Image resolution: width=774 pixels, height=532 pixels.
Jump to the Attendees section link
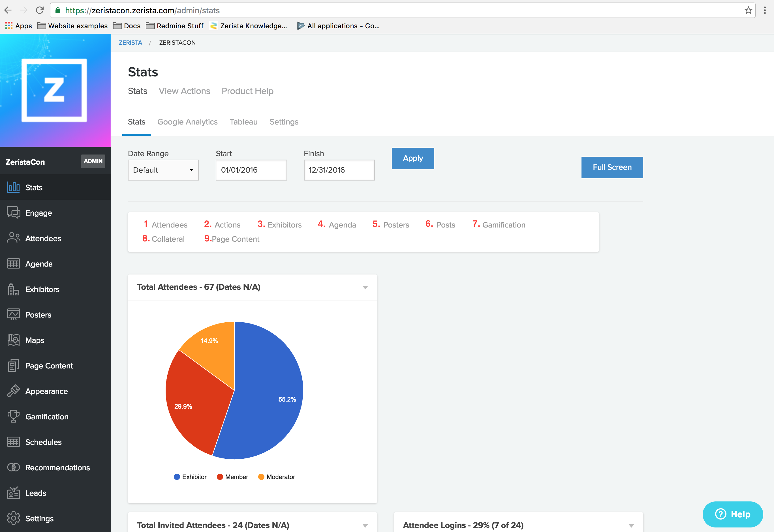[x=169, y=225]
